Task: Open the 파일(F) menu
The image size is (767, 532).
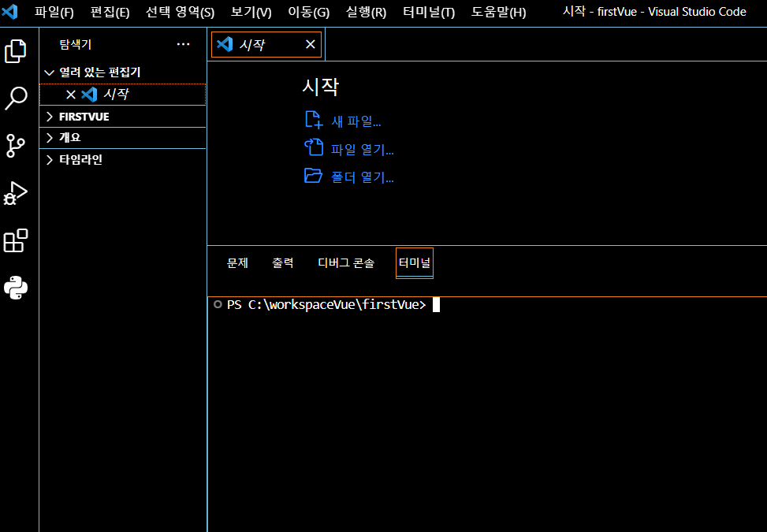Action: 54,12
